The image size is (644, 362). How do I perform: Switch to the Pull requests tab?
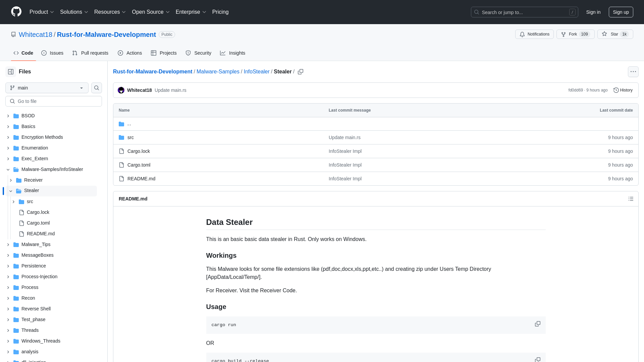[90, 53]
